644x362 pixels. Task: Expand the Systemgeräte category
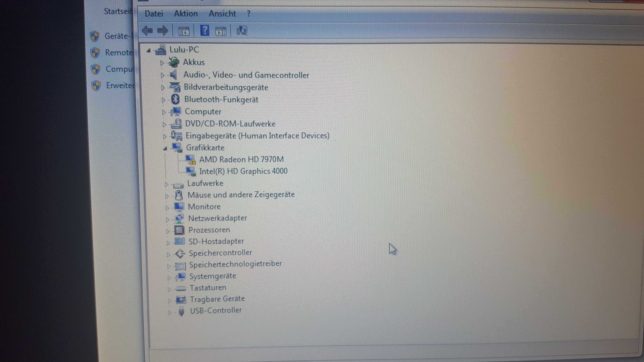pyautogui.click(x=169, y=278)
